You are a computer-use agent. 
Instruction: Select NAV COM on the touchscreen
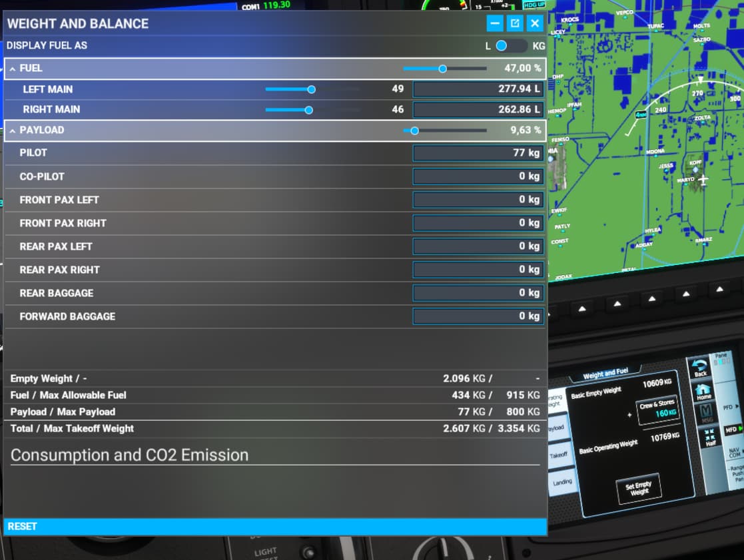[x=735, y=453]
